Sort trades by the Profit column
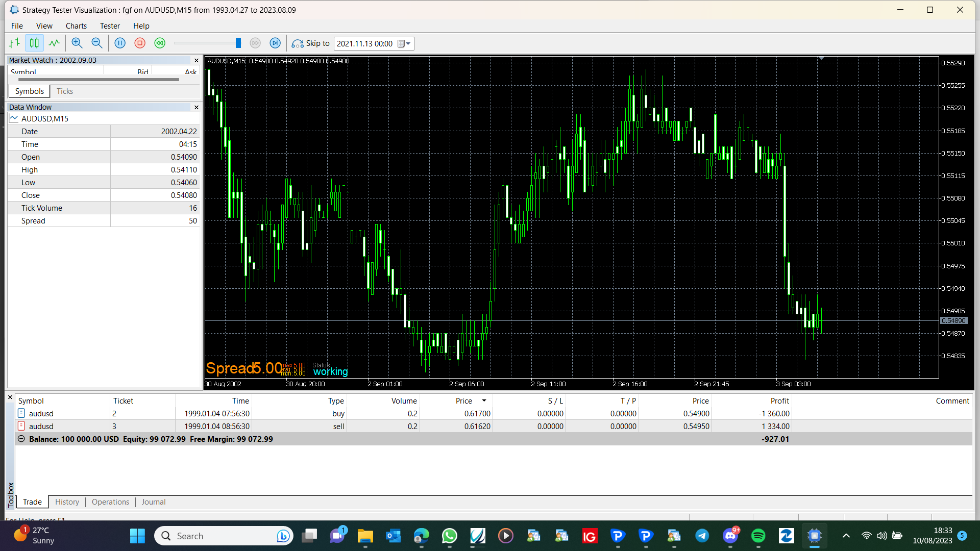 click(751, 401)
